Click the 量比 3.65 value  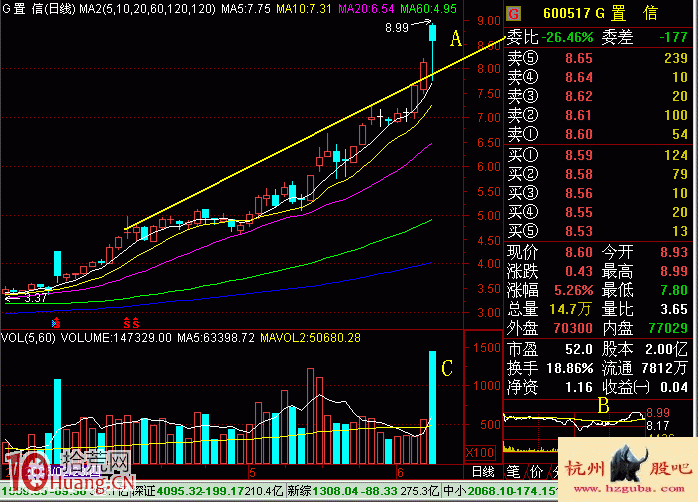click(674, 309)
